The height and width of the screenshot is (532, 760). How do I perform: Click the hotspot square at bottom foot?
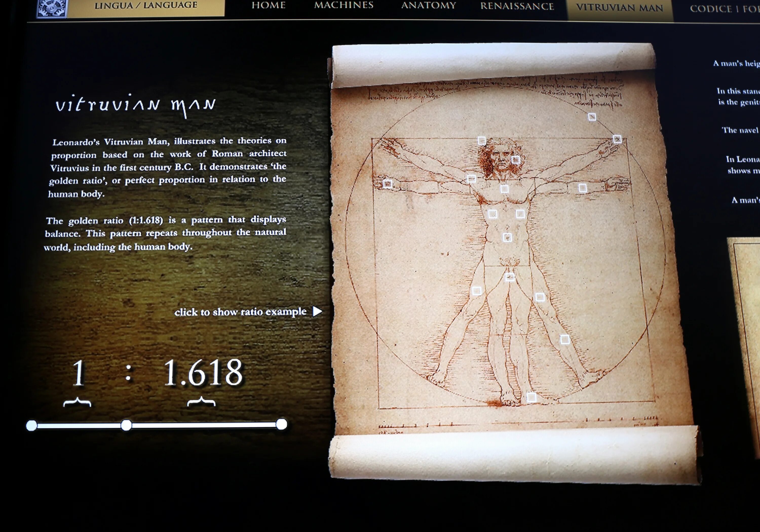[x=531, y=397]
